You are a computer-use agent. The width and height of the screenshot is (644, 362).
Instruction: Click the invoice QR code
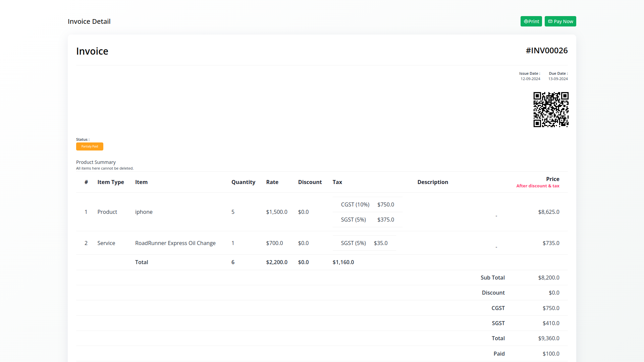point(551,110)
